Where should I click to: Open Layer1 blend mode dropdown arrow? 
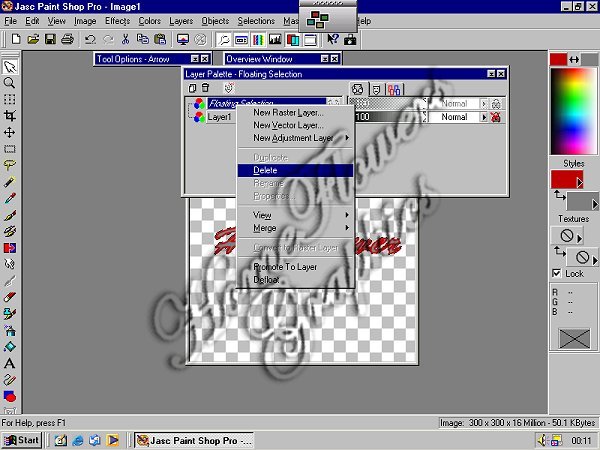point(484,117)
